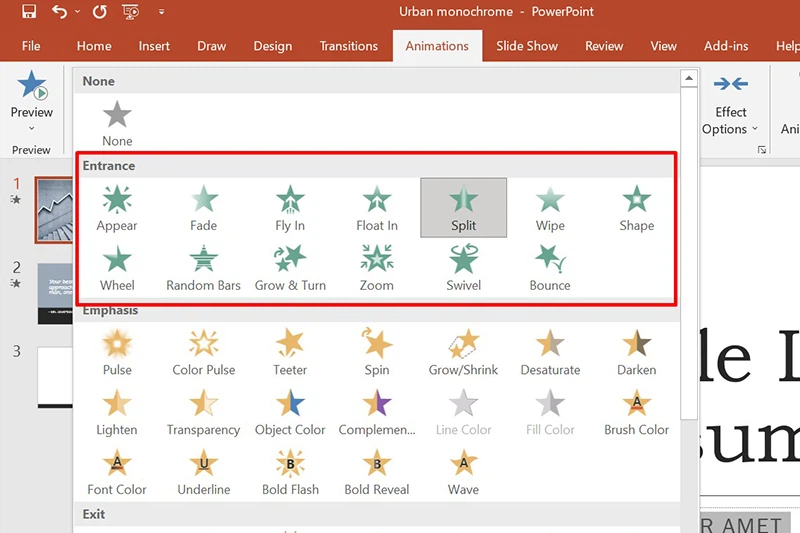This screenshot has width=800, height=533.
Task: Switch to the Transitions tab
Action: pyautogui.click(x=348, y=46)
